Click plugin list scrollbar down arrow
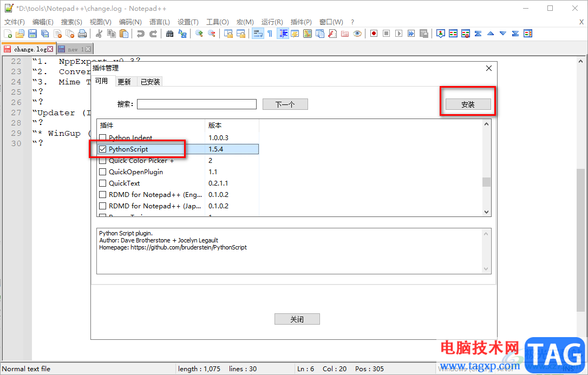This screenshot has width=588, height=375. 486,212
